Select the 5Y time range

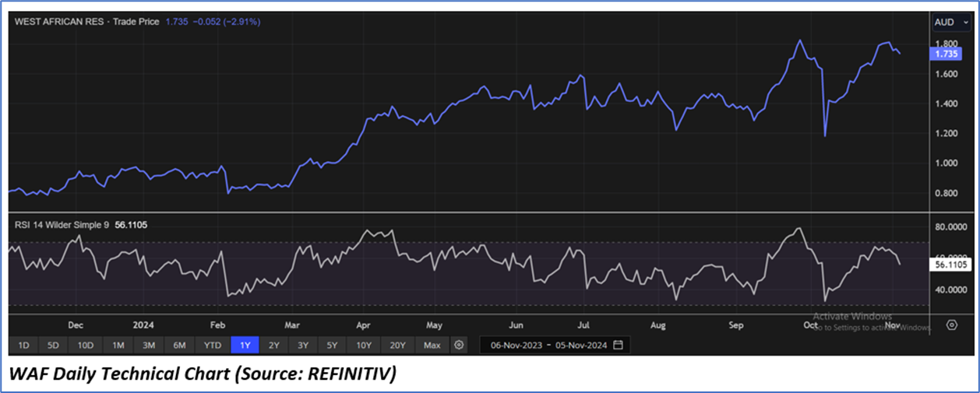(x=333, y=345)
